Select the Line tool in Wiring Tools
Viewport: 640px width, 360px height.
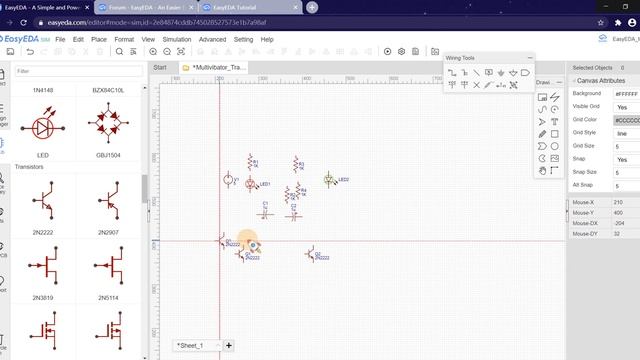pos(476,73)
